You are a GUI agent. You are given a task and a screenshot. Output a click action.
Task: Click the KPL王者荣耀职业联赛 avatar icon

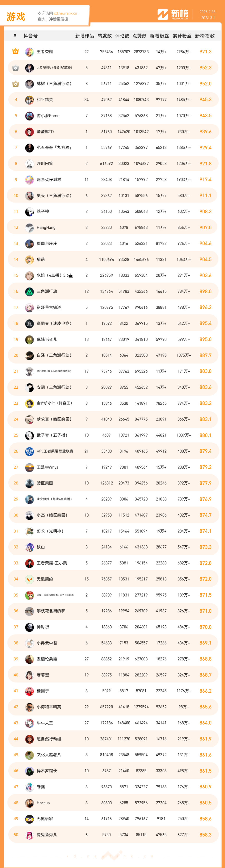pos(29,451)
